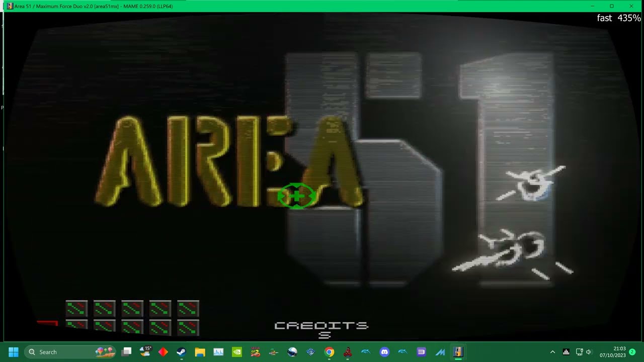This screenshot has width=644, height=362.
Task: Open Task View from the taskbar
Action: (x=127, y=352)
